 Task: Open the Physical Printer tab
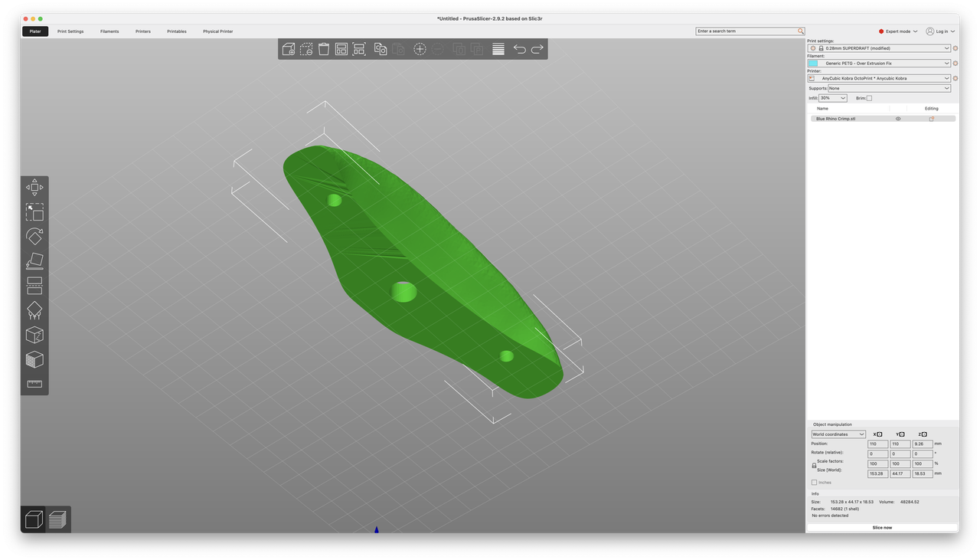(218, 31)
